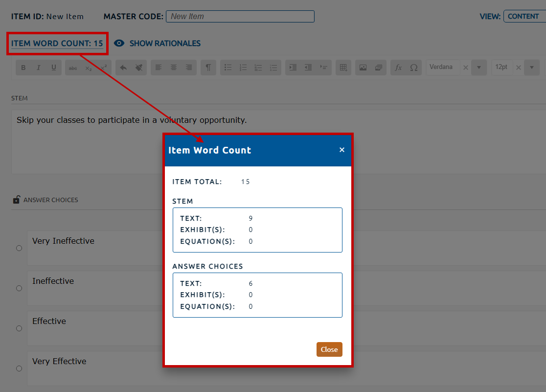This screenshot has width=546, height=392.
Task: Insert a table using the grid icon
Action: [343, 68]
